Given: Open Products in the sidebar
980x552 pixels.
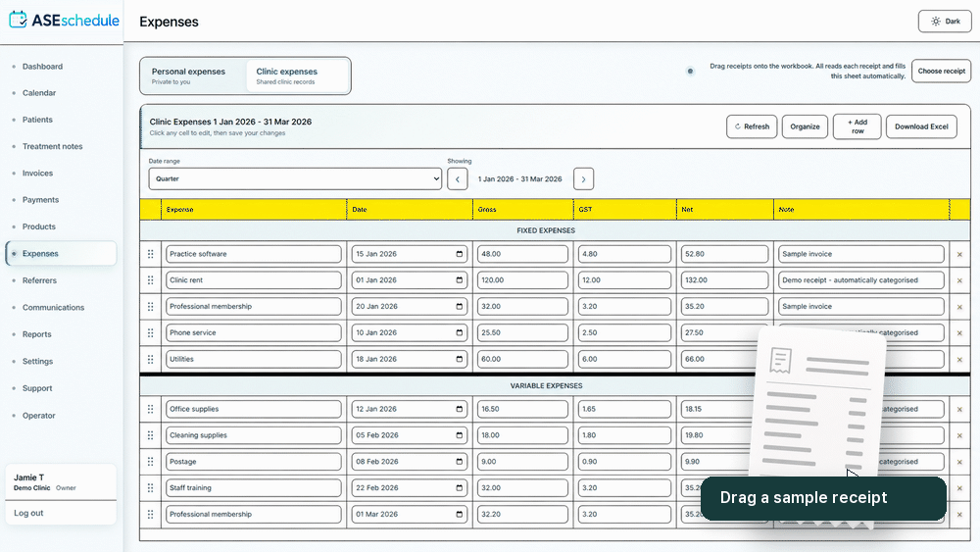Looking at the screenshot, I should pos(39,226).
